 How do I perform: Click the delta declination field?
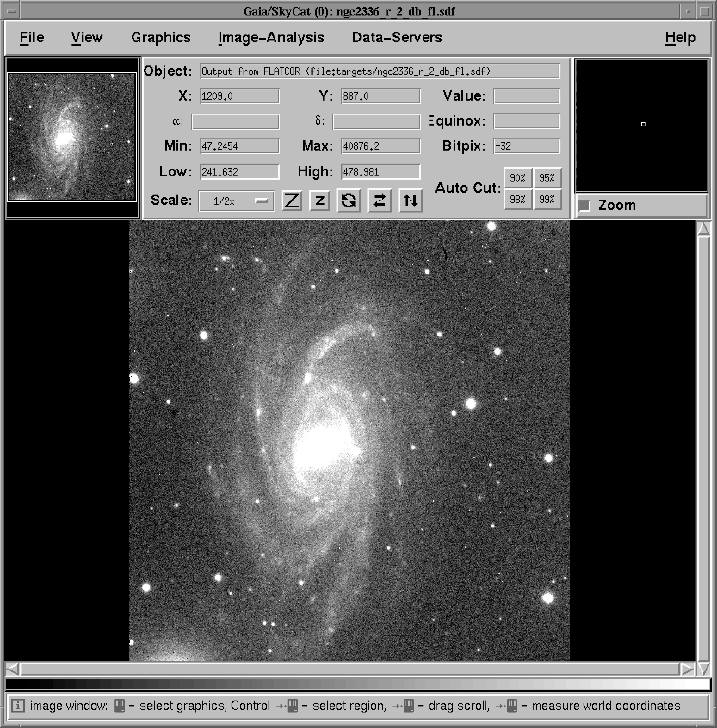coord(377,122)
